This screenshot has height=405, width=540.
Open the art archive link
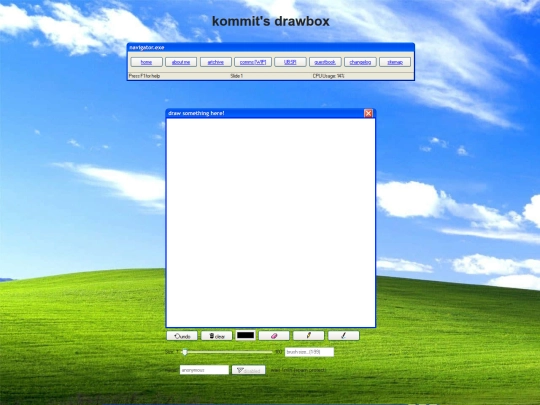click(x=216, y=62)
